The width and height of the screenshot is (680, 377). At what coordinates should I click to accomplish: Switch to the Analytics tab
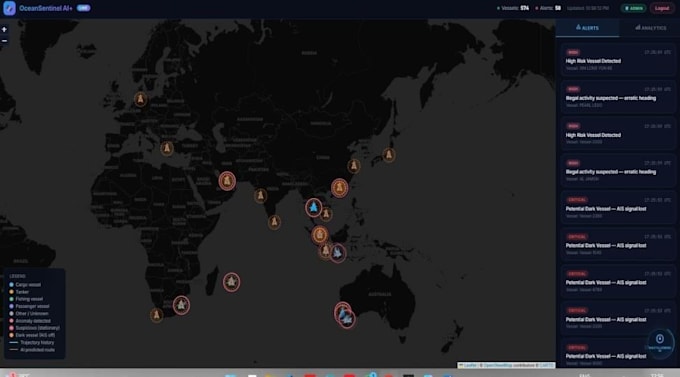pyautogui.click(x=650, y=28)
